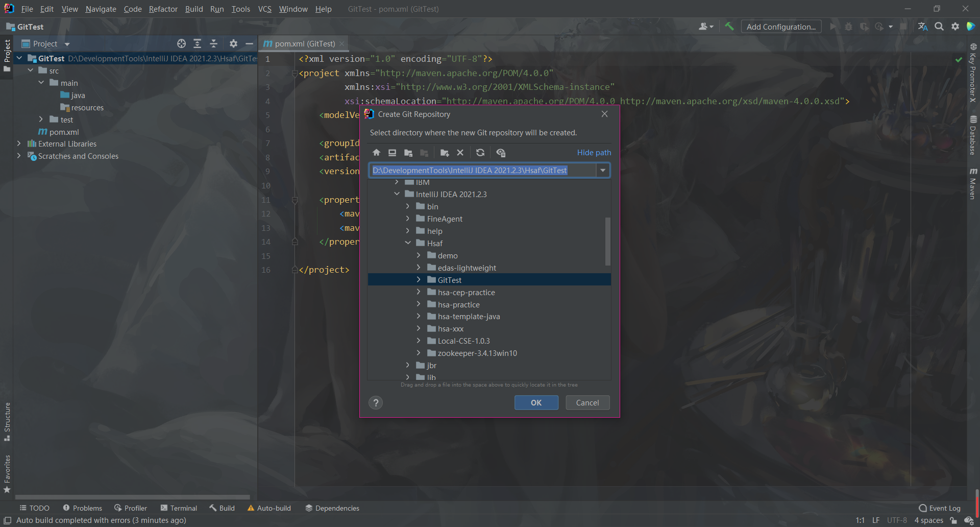
Task: Click the directory path input field
Action: 482,171
